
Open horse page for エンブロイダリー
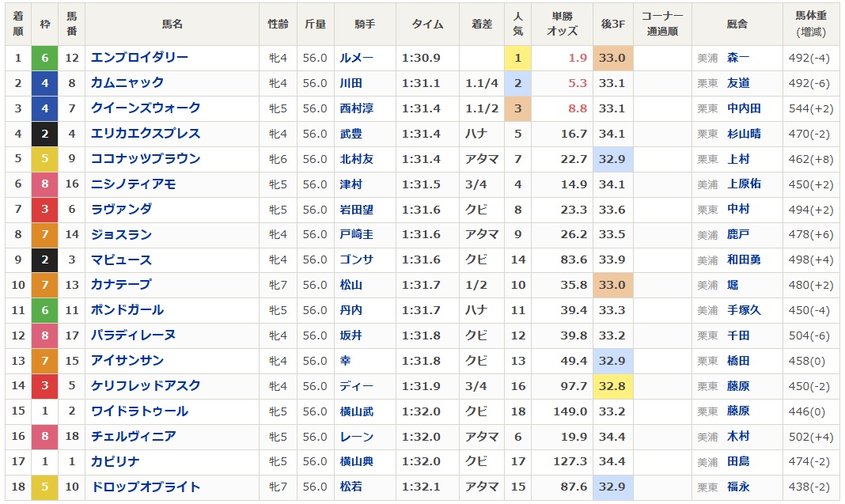tap(139, 58)
